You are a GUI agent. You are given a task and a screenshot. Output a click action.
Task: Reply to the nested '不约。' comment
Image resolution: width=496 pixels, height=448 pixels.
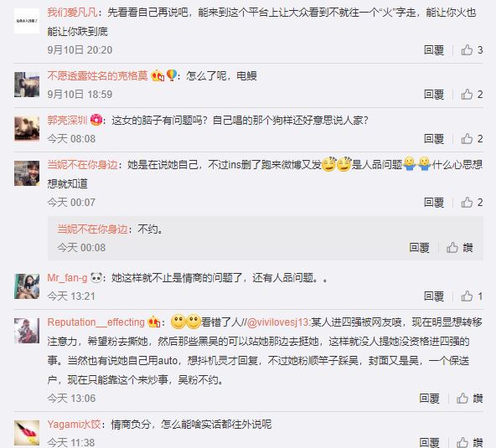pos(419,248)
